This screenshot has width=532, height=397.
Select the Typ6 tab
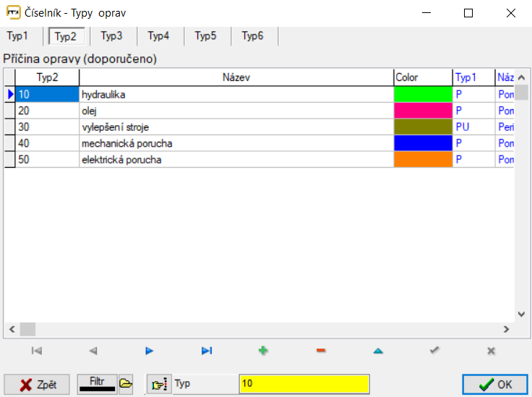252,36
